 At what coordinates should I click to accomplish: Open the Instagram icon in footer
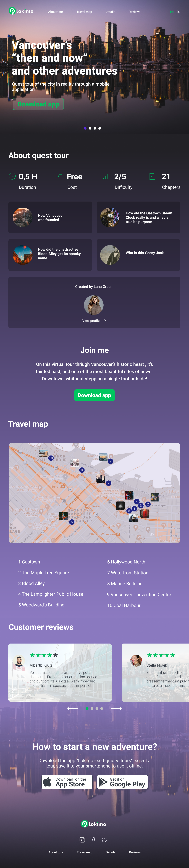tap(82, 840)
